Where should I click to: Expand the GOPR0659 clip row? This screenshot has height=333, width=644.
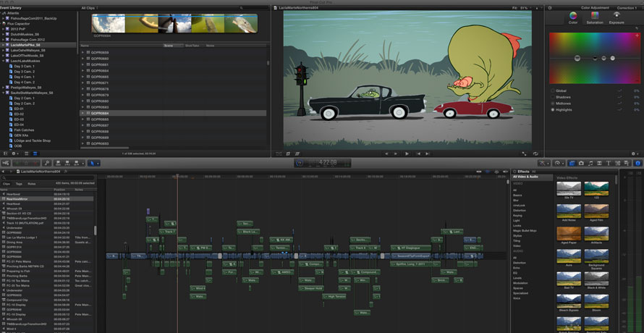click(x=82, y=53)
